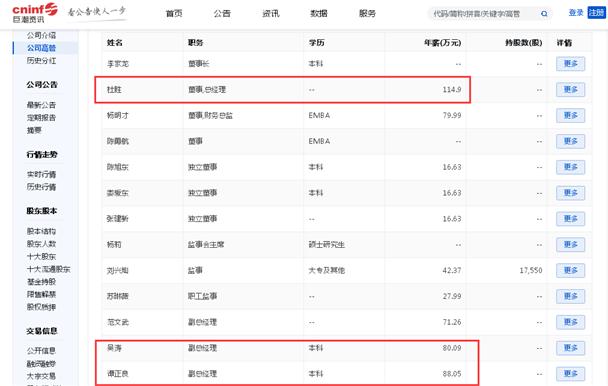Image resolution: width=608 pixels, height=386 pixels.
Task: Click the name 杜胜 in the table
Action: coord(114,90)
